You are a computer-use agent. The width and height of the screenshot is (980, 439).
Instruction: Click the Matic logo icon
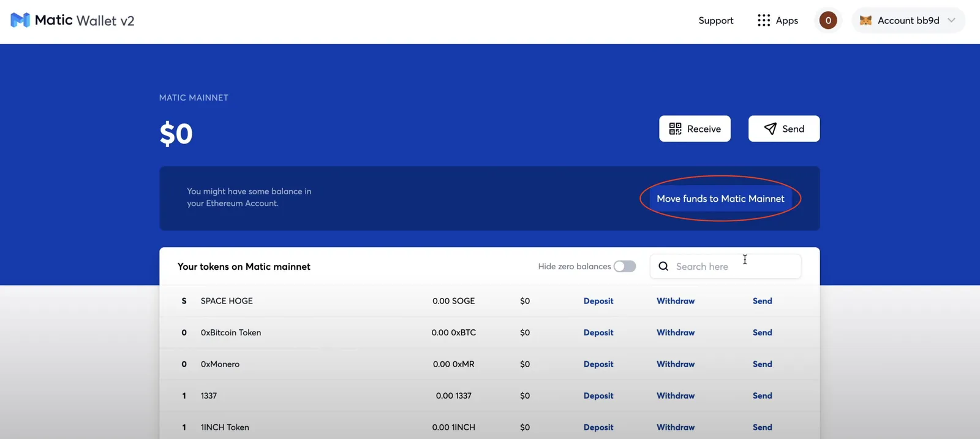pos(20,20)
